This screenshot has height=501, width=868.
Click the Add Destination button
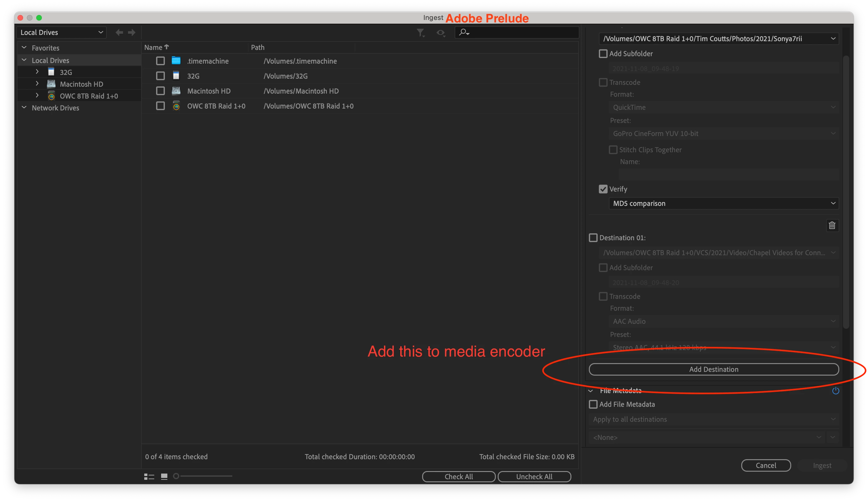(x=713, y=369)
